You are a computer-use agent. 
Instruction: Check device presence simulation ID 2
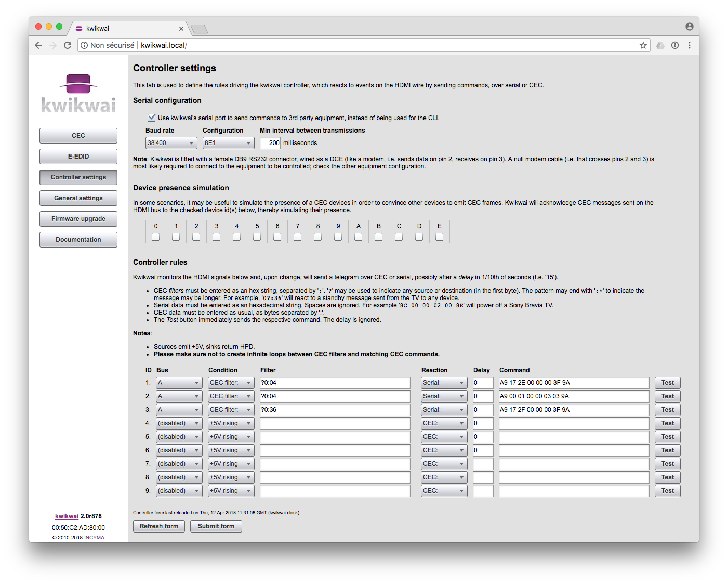196,237
